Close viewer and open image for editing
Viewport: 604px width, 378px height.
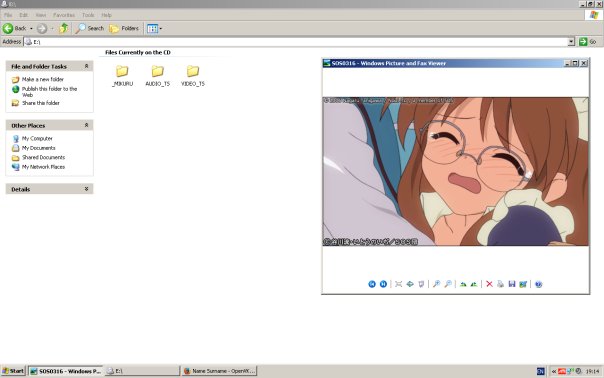point(523,284)
